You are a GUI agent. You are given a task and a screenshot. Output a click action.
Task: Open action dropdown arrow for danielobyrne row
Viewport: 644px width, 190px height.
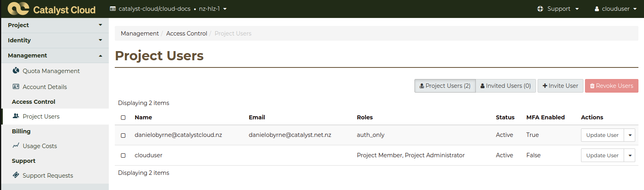[x=630, y=135]
